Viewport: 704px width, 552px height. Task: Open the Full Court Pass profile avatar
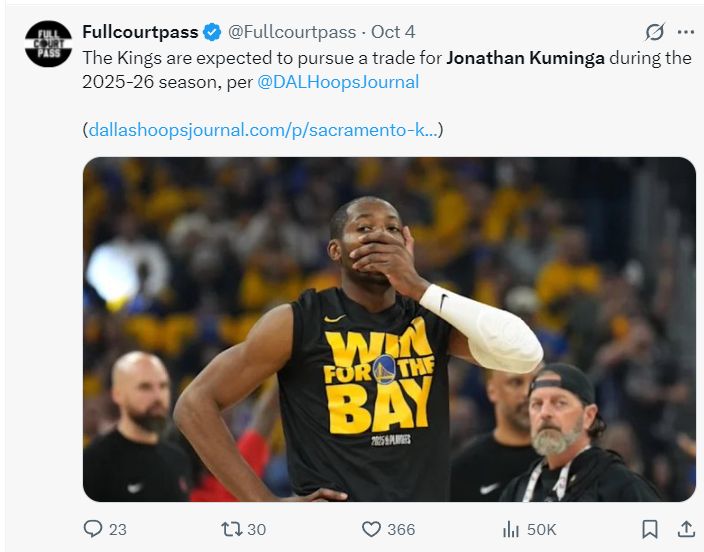[x=48, y=44]
